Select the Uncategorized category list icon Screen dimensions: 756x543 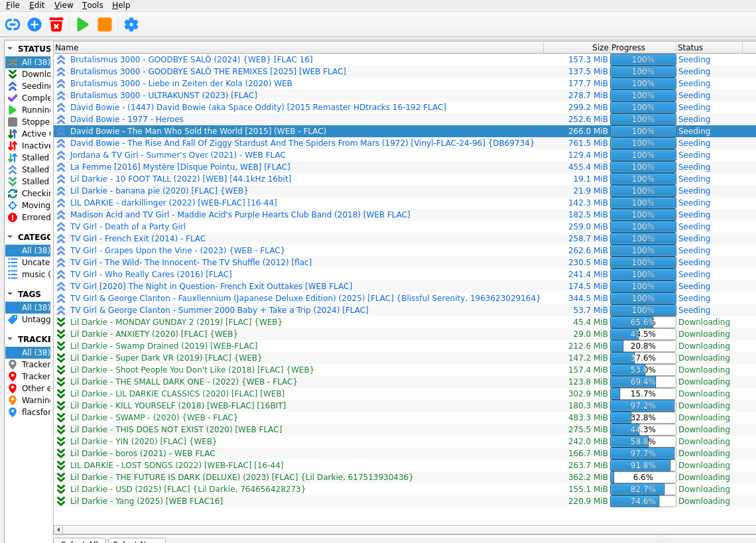point(13,263)
